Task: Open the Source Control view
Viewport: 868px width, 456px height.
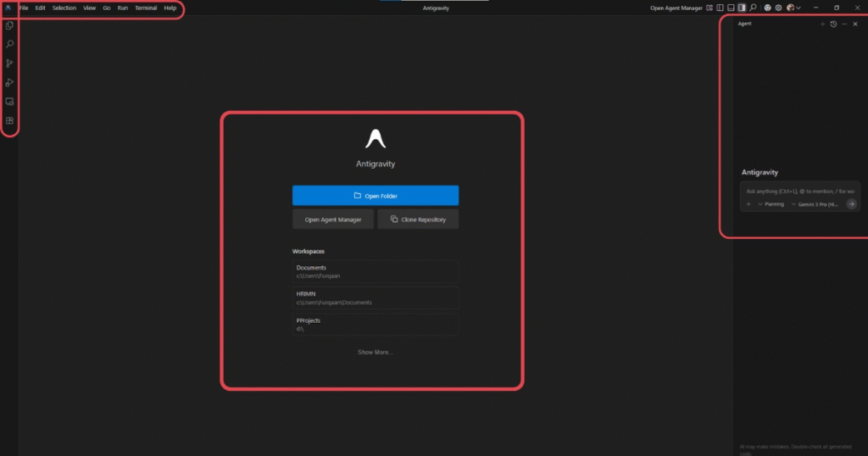Action: 9,64
